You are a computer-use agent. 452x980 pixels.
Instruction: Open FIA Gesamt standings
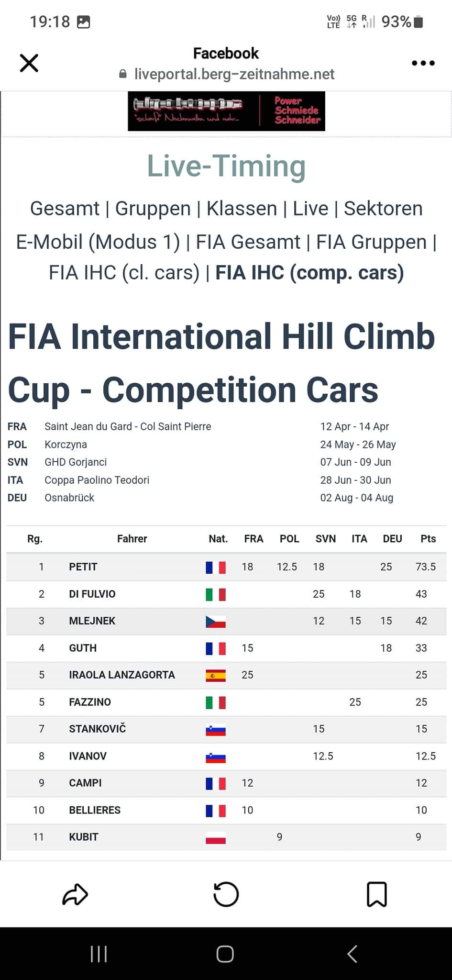point(248,242)
